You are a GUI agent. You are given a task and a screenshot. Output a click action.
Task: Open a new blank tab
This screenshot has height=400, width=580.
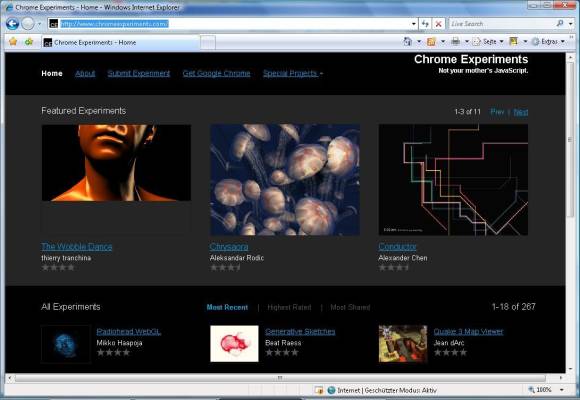click(208, 43)
